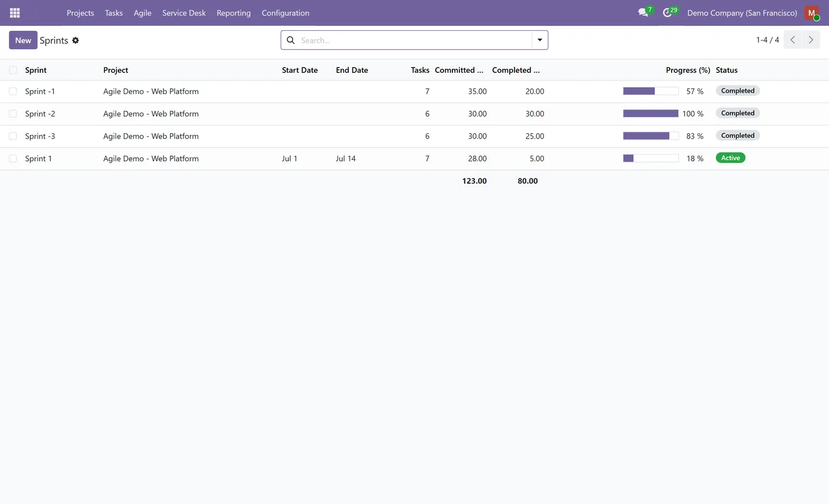The image size is (829, 504).
Task: Click the Sprint 1 progress bar
Action: tap(651, 159)
